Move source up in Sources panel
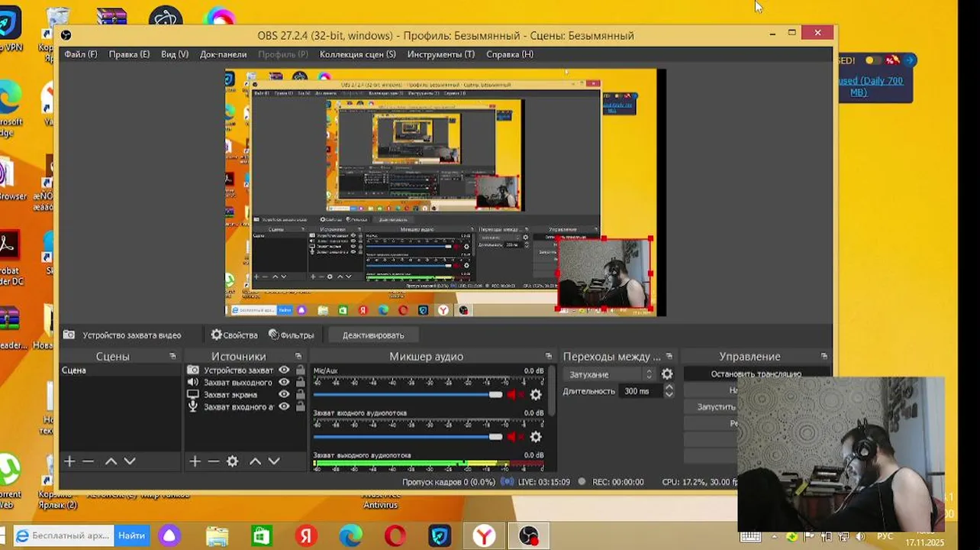The width and height of the screenshot is (980, 550). pyautogui.click(x=255, y=461)
